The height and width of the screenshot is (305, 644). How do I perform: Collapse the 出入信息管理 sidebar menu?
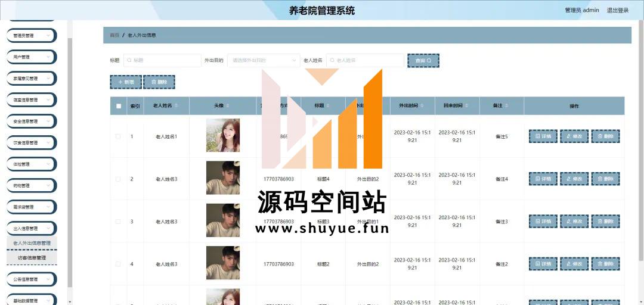tap(31, 229)
